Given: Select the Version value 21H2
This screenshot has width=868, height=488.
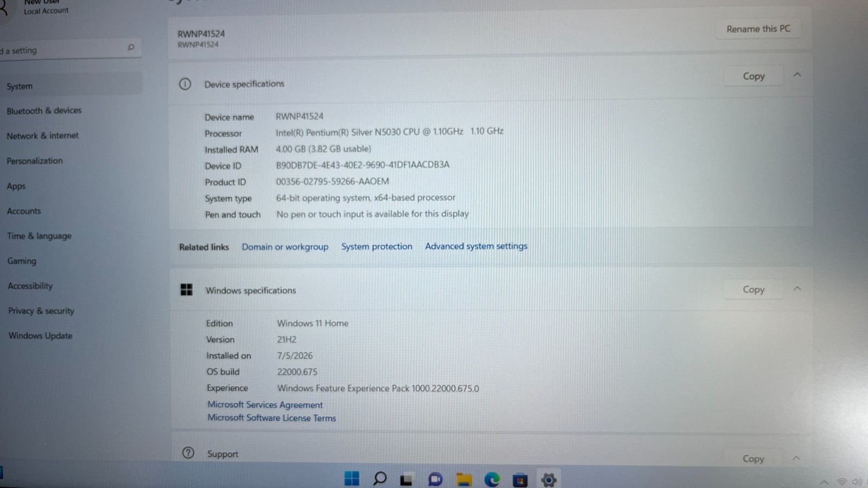Looking at the screenshot, I should click(x=287, y=339).
